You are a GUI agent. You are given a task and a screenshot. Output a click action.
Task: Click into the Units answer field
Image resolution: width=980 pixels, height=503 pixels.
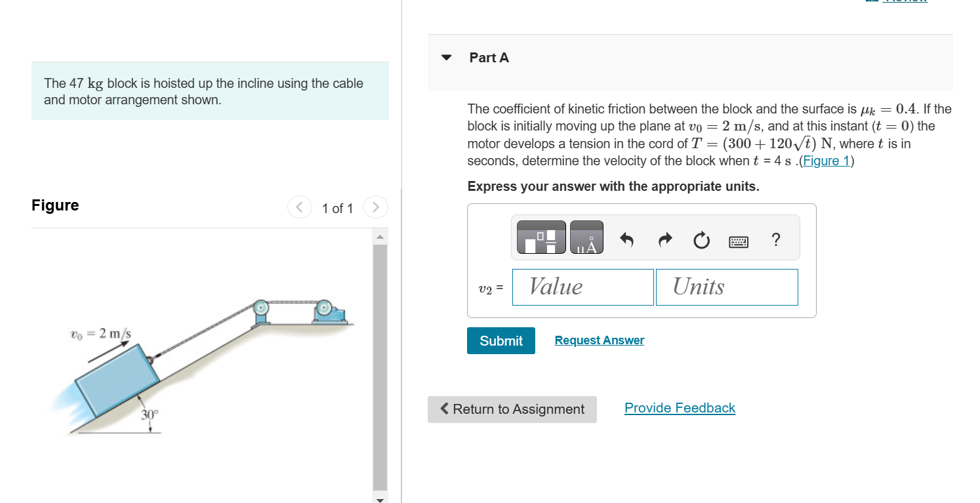[x=726, y=287]
